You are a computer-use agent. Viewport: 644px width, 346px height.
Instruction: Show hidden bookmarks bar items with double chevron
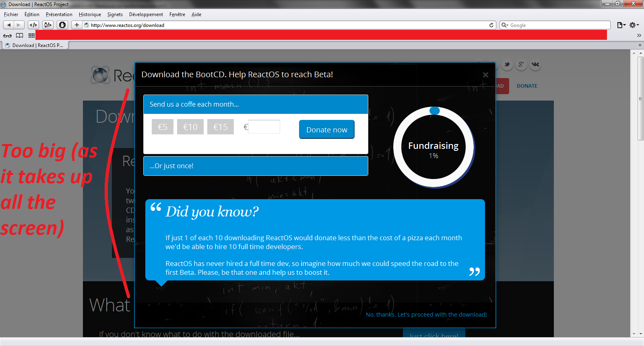639,36
